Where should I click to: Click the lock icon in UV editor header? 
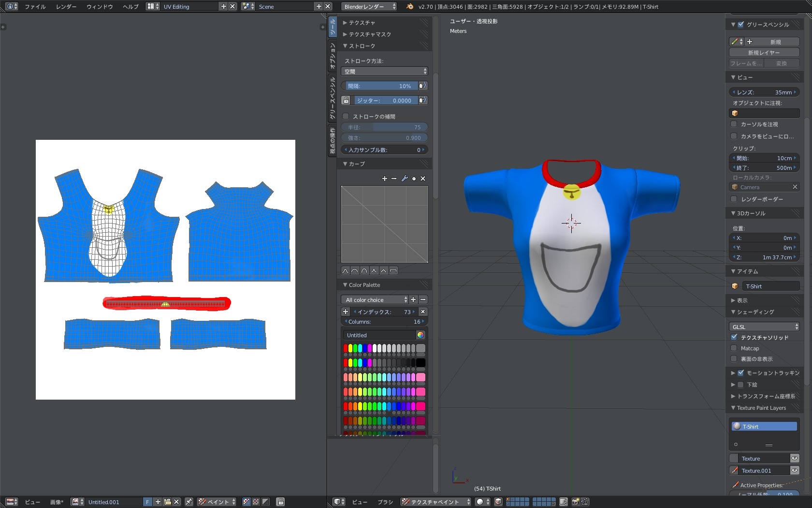click(x=281, y=502)
